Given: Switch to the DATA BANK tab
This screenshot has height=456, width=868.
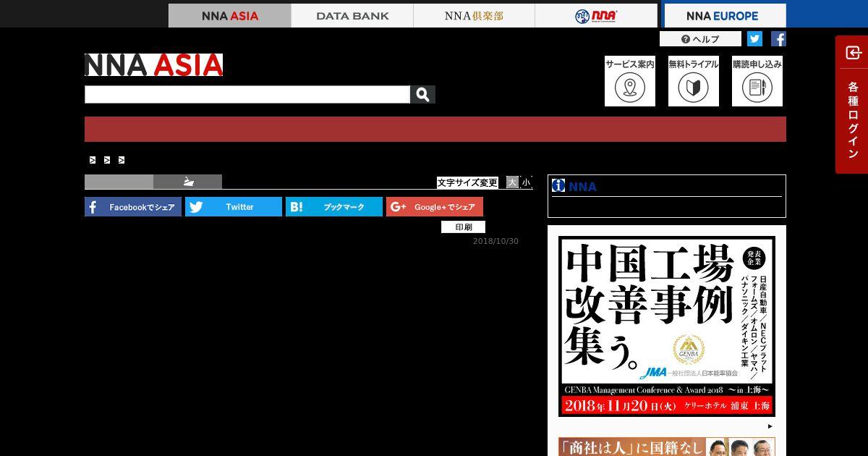Looking at the screenshot, I should click(x=352, y=15).
